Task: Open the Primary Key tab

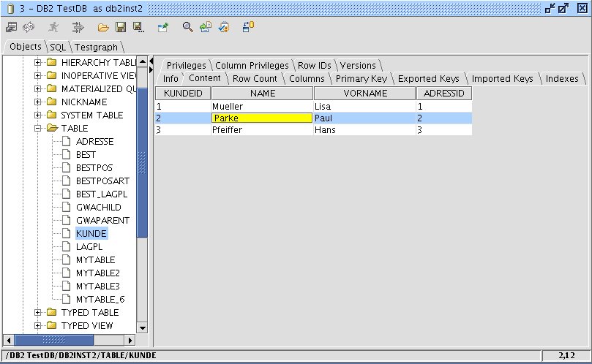Action: [x=361, y=78]
